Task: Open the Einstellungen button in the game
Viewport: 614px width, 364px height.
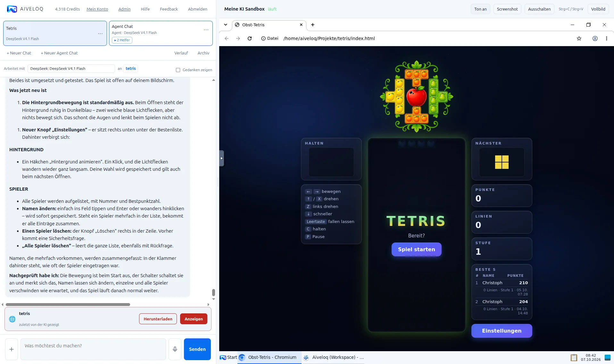Action: pyautogui.click(x=502, y=331)
